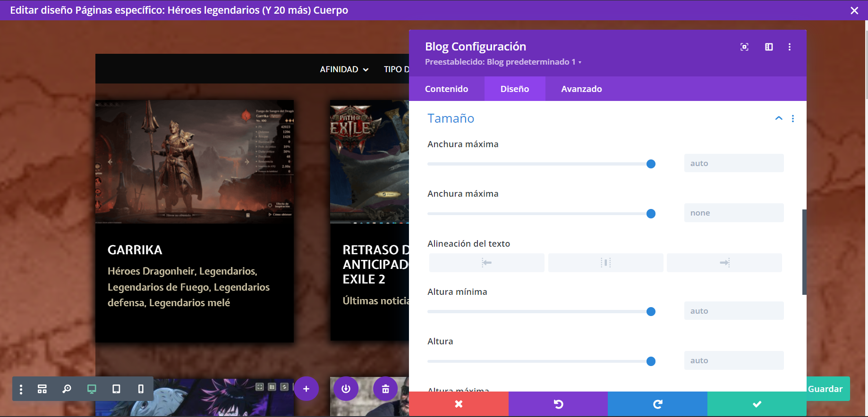This screenshot has height=417, width=868.
Task: Collapse the Tamaño section
Action: click(779, 118)
